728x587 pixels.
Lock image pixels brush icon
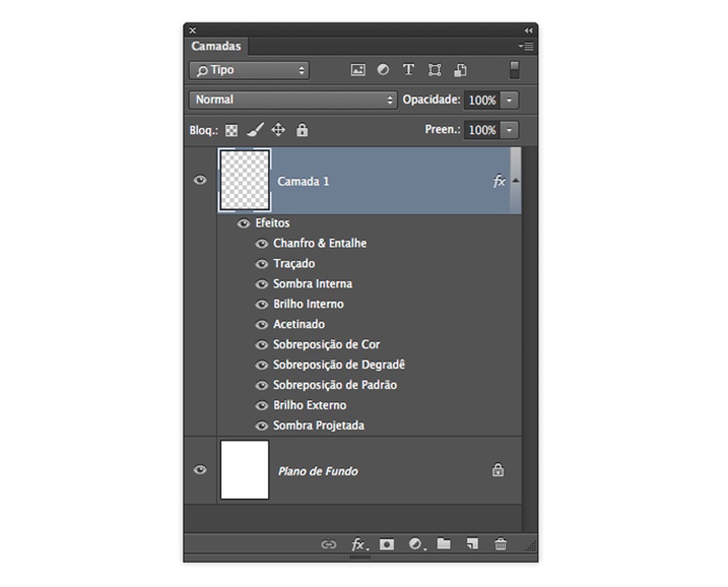pyautogui.click(x=255, y=130)
